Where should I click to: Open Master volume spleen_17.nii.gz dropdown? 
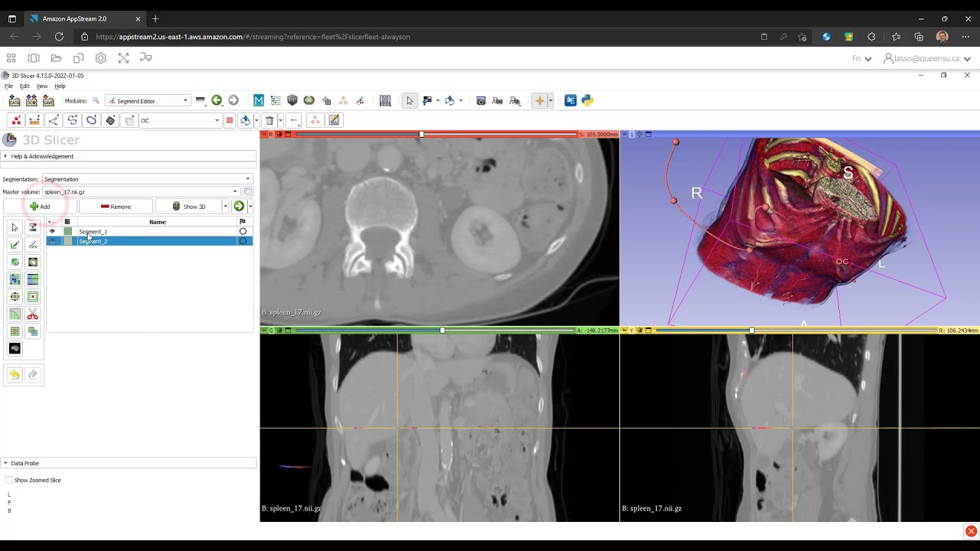142,192
